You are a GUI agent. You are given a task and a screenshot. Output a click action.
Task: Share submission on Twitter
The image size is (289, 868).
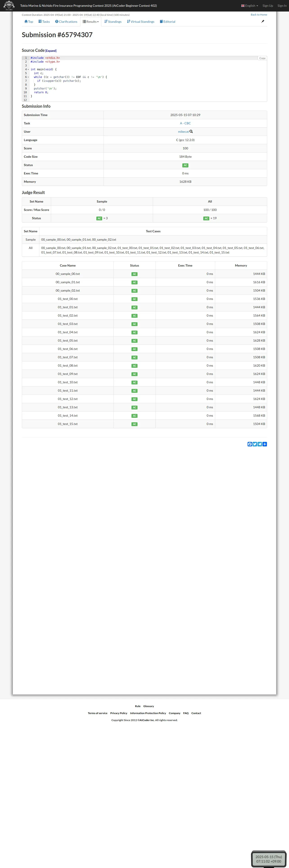[x=255, y=444]
